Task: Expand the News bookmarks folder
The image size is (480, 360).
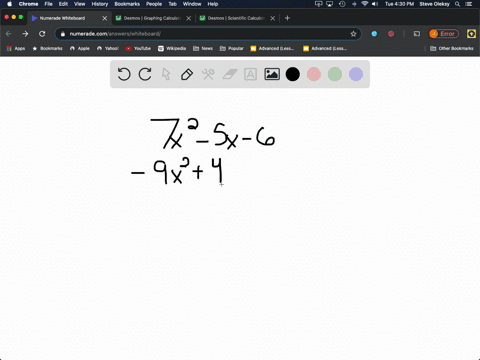Action: (x=203, y=48)
